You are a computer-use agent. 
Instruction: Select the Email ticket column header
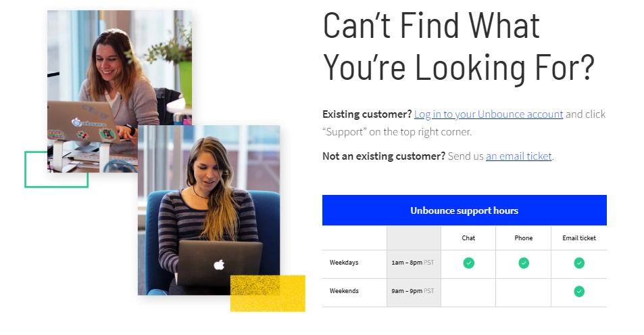coord(578,238)
